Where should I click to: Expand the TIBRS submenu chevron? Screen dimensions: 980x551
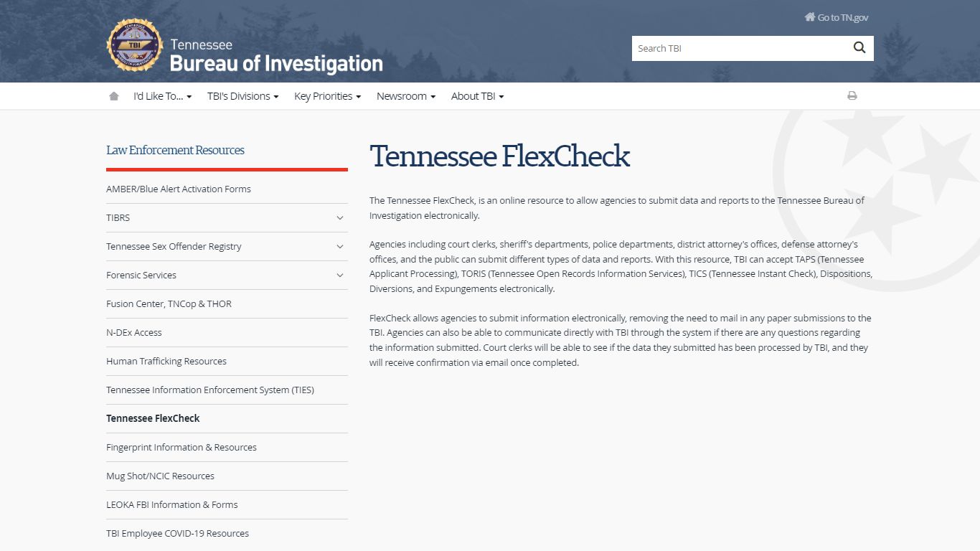[x=340, y=218]
